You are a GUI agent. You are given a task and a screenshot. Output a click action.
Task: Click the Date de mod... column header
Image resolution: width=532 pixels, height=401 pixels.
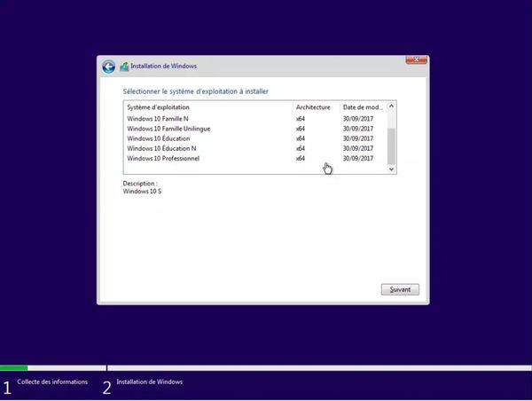pyautogui.click(x=363, y=107)
